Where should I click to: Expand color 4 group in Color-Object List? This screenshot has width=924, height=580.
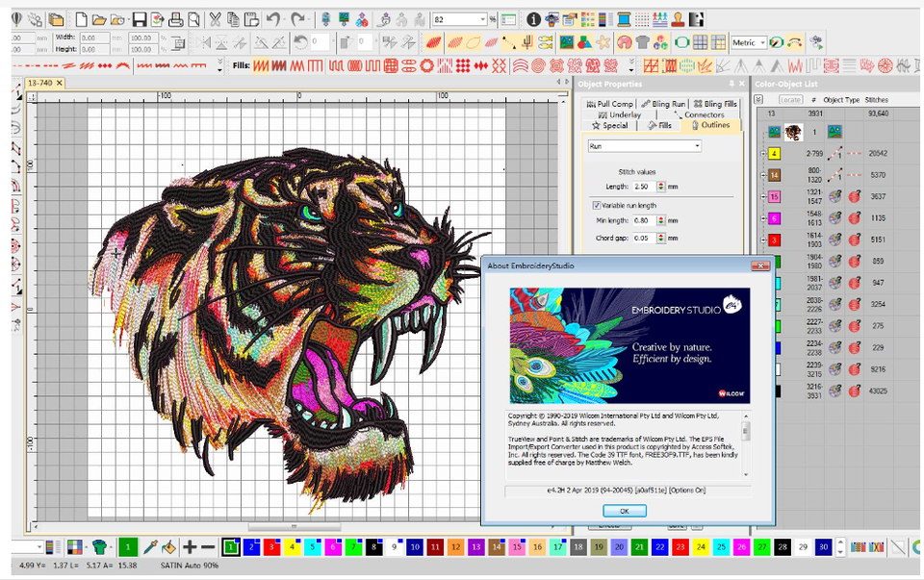click(762, 153)
